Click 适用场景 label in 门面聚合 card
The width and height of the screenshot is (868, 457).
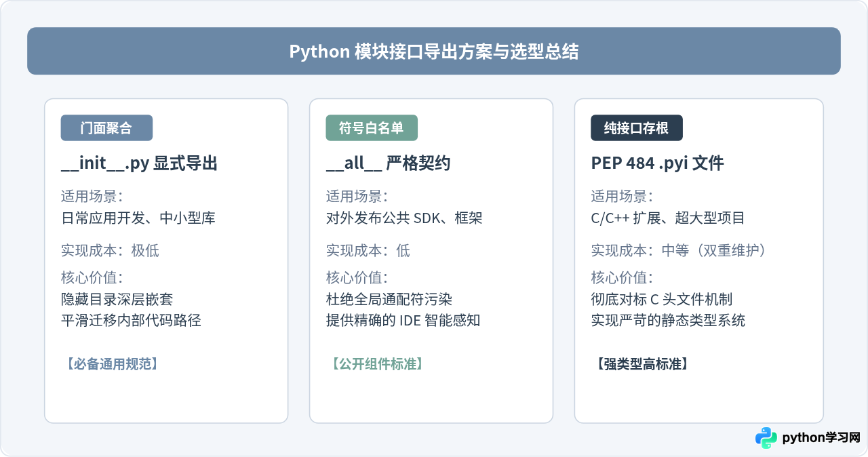coord(92,197)
